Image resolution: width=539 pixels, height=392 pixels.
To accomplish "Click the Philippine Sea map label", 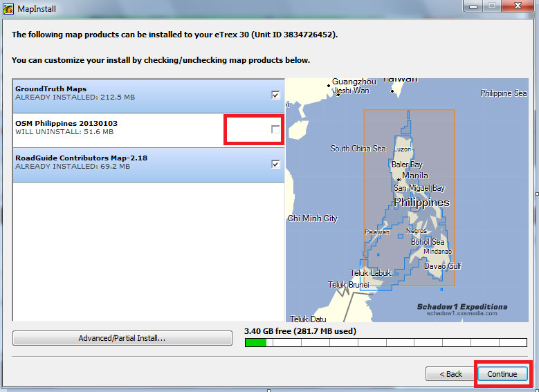I will (504, 93).
